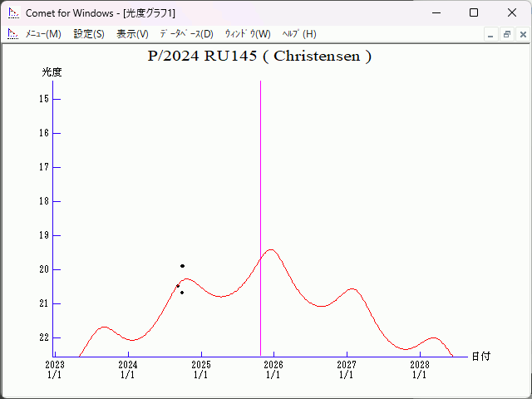
Task: Click the Comet for Windows title bar icon
Action: 13,12
